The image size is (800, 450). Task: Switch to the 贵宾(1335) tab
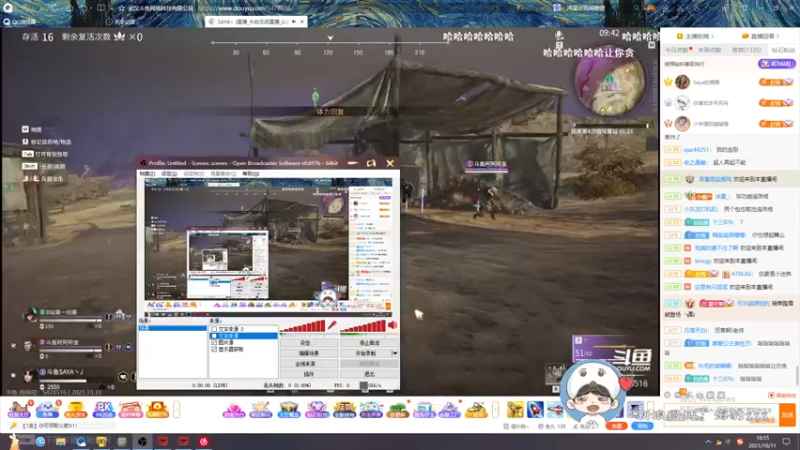pyautogui.click(x=746, y=50)
